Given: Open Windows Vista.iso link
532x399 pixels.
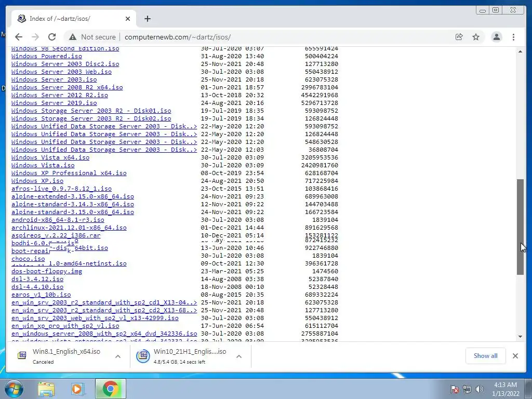Looking at the screenshot, I should pos(43,165).
